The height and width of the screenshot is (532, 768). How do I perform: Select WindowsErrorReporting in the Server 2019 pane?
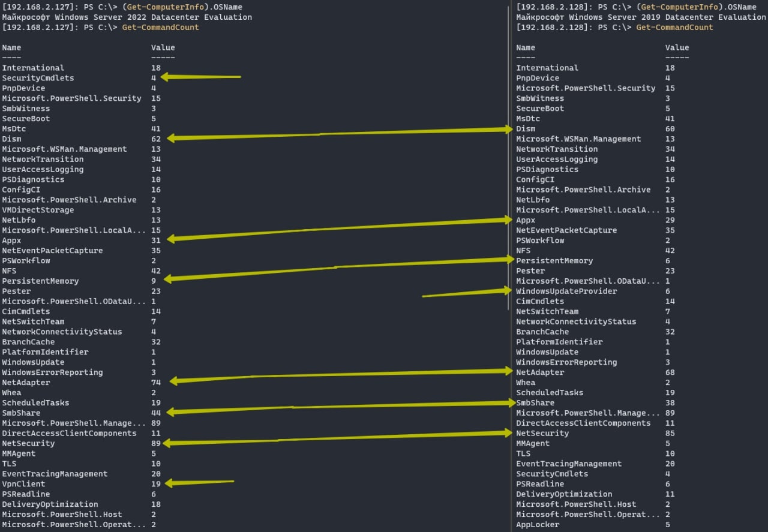[x=567, y=362]
